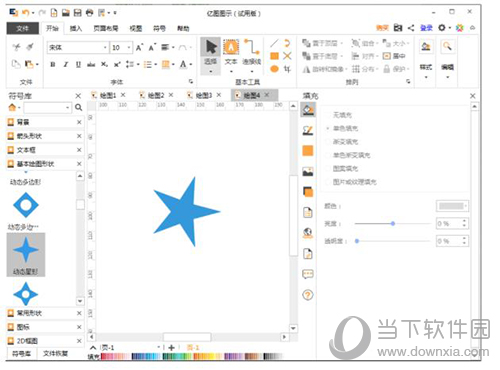Select the arc drawing tool
The image size is (500, 370).
287,43
